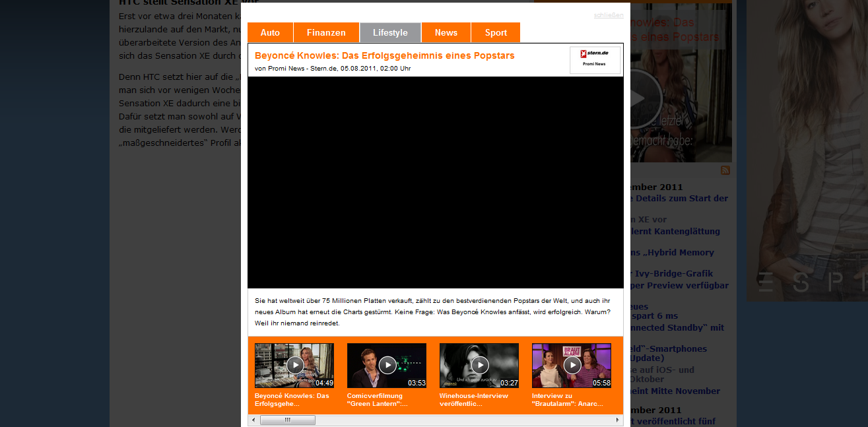This screenshot has height=427, width=868.
Task: Click inside the black video player area
Action: (436, 182)
